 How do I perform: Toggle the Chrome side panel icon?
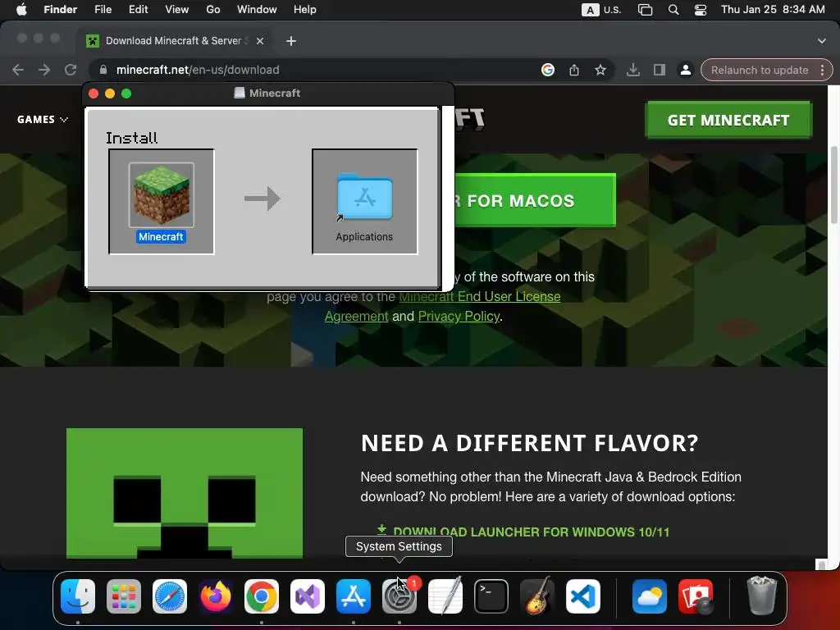pyautogui.click(x=660, y=70)
